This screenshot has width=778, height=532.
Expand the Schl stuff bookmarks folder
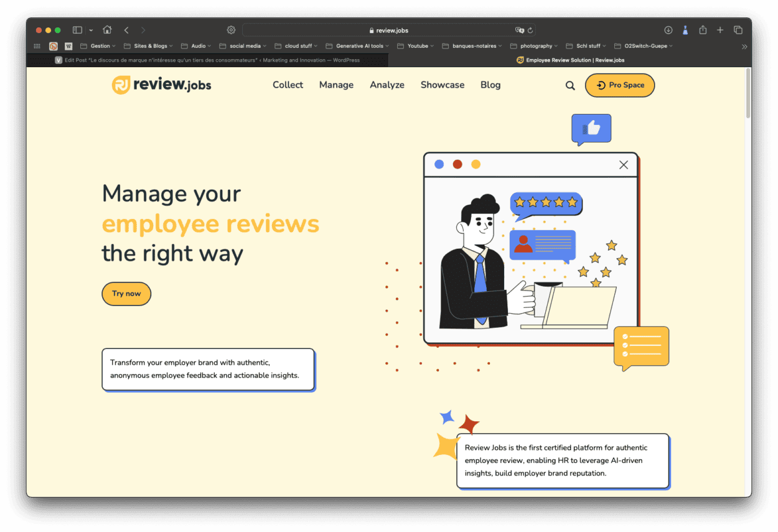(586, 46)
